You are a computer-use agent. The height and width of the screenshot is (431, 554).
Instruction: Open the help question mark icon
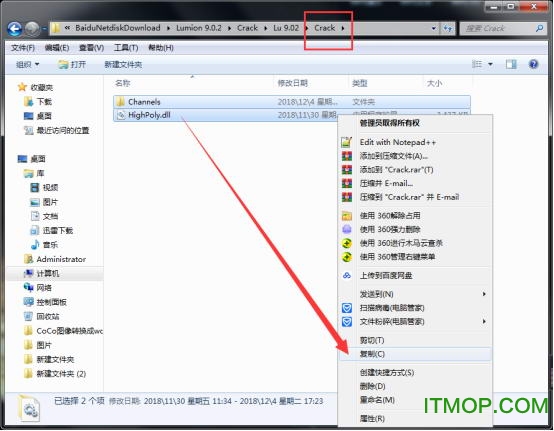533,64
